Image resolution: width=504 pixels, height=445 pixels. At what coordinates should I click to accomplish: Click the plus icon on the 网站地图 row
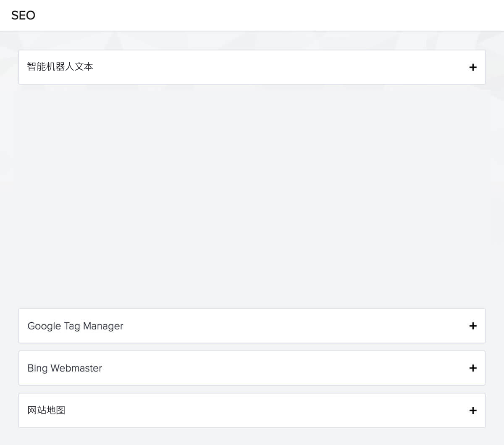[473, 411]
